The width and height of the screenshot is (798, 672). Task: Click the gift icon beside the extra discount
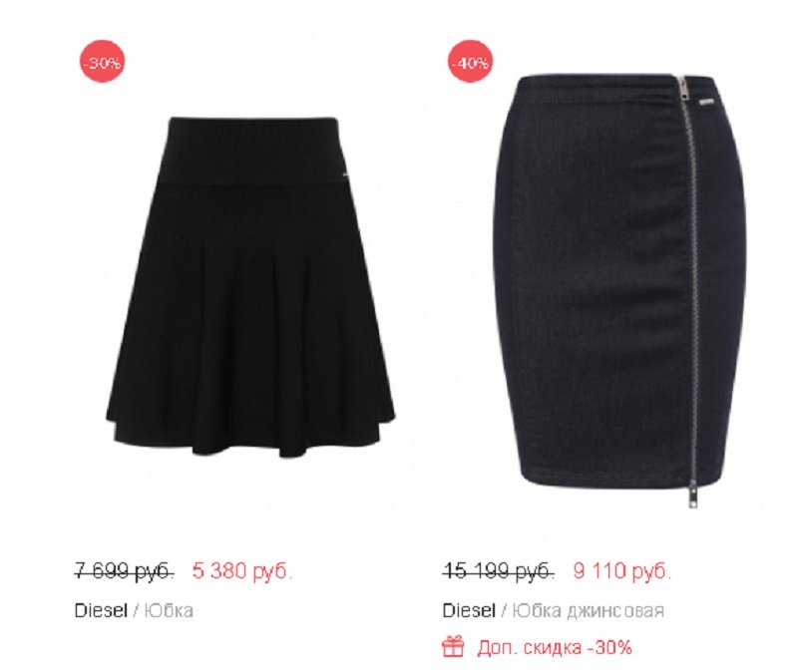(x=453, y=646)
